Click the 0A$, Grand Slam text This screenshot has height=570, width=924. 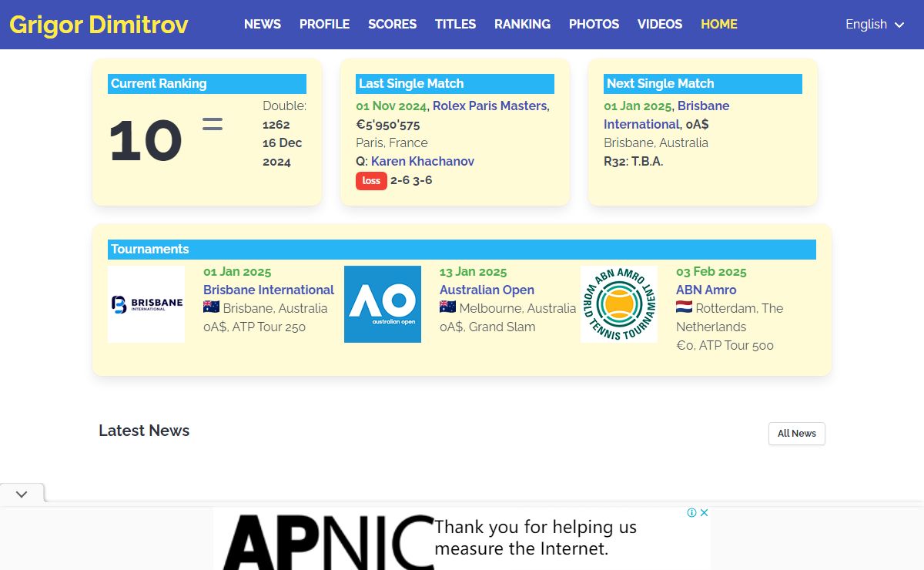pos(487,327)
